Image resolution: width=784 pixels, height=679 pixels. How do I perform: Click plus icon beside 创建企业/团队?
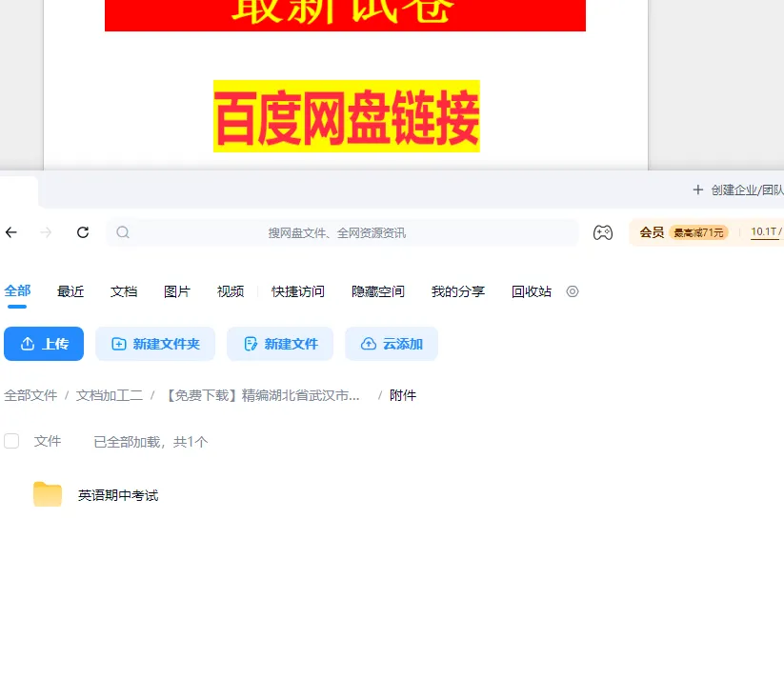(698, 190)
